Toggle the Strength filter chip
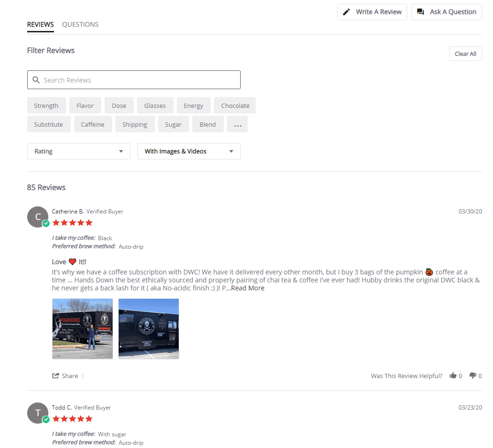Viewport: 493px width, 448px height. (46, 105)
